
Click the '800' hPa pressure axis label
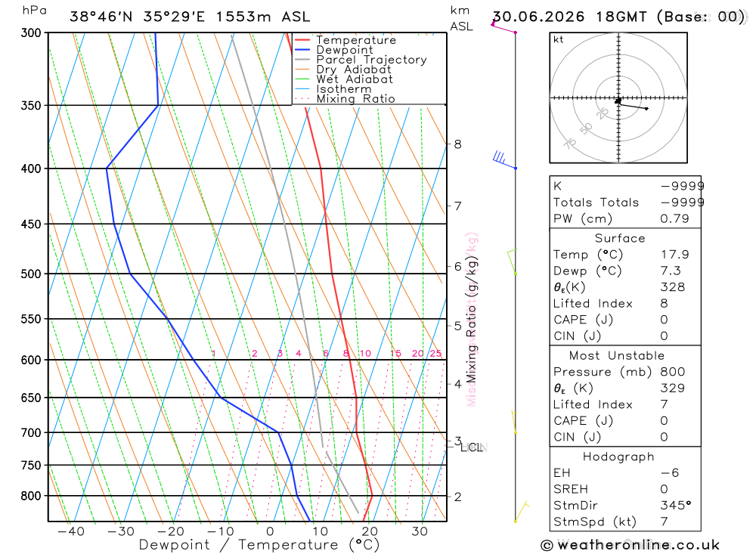[31, 496]
